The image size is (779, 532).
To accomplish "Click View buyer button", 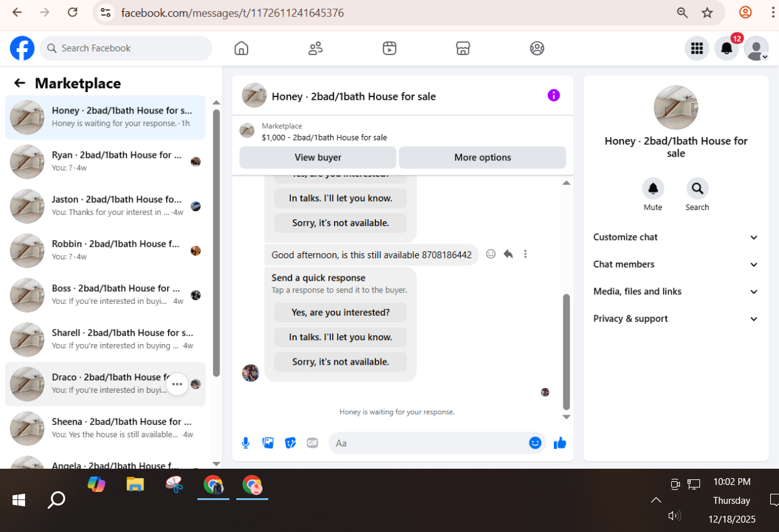I will pyautogui.click(x=318, y=157).
